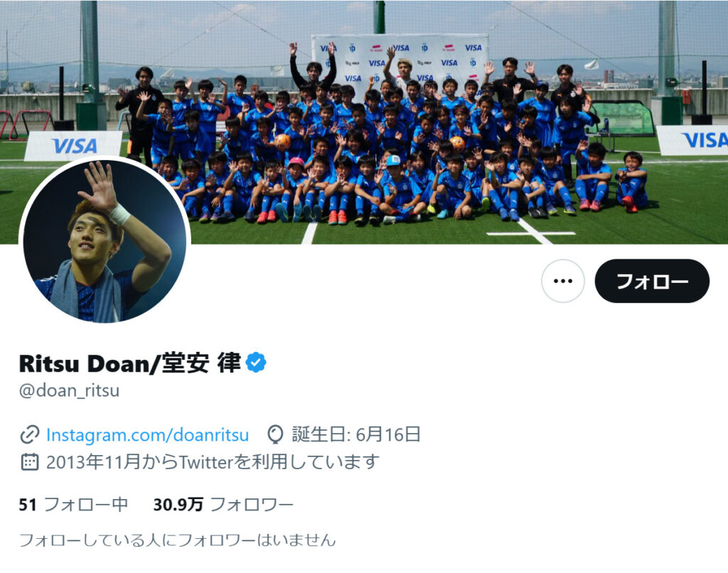The image size is (728, 573).
Task: Click the 誕生日: 6月16日 birthday text
Action: (356, 435)
